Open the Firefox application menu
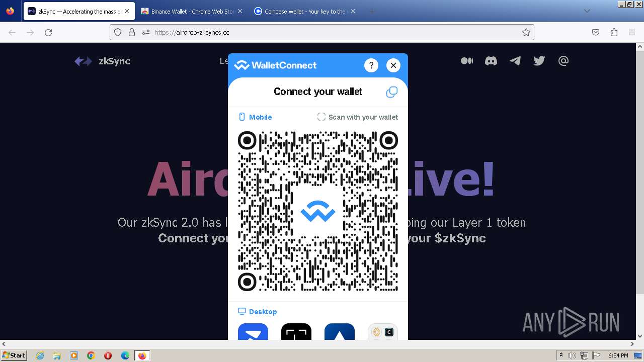This screenshot has height=362, width=644. pyautogui.click(x=632, y=32)
